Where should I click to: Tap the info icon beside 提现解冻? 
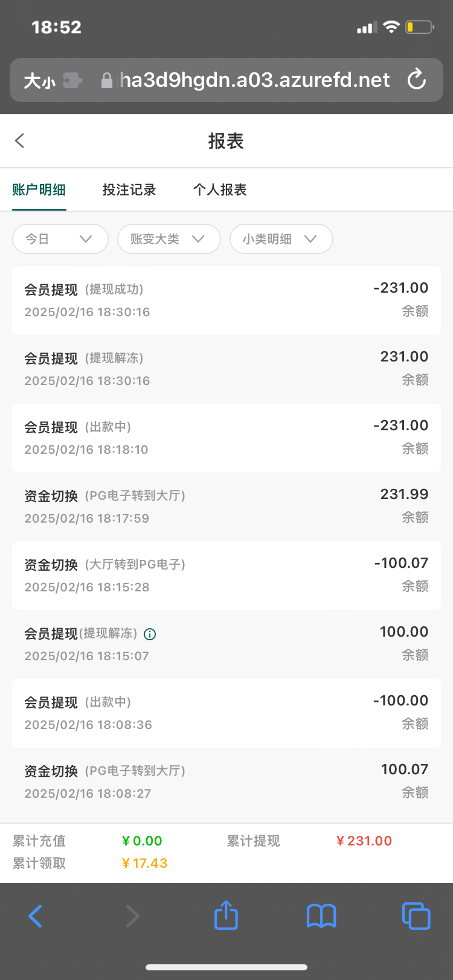[x=150, y=634]
